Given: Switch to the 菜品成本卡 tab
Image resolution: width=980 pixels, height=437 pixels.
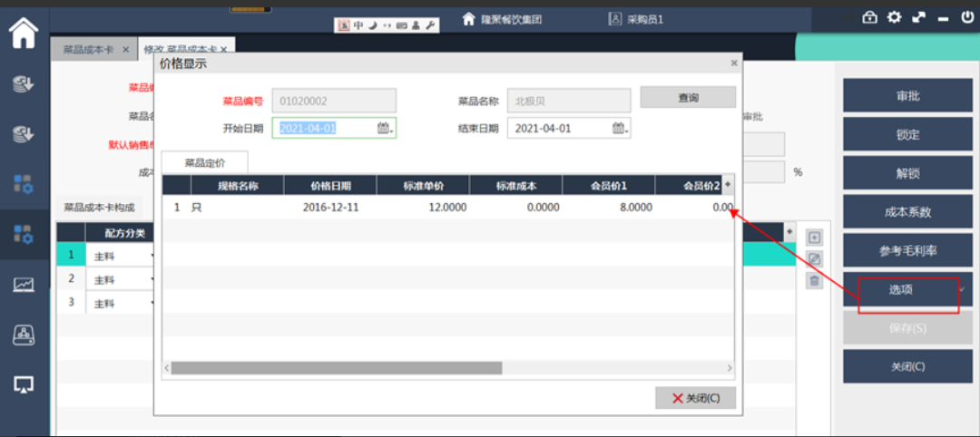Looking at the screenshot, I should click(89, 49).
